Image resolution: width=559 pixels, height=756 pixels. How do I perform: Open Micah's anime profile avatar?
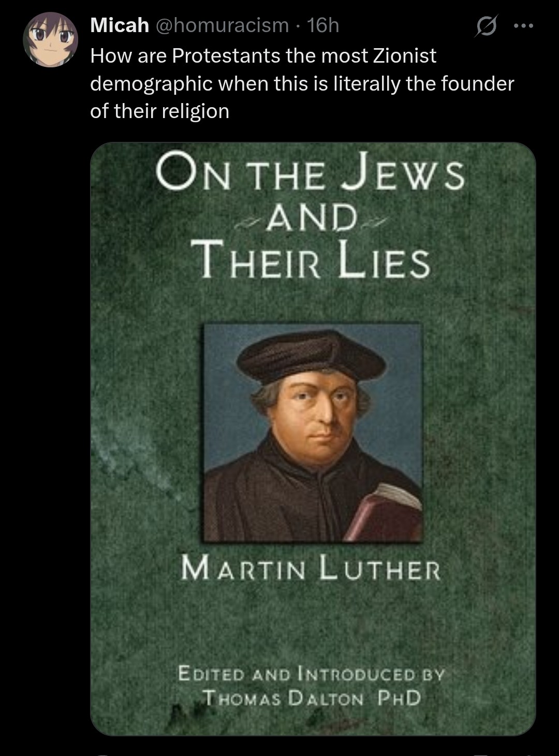[50, 39]
